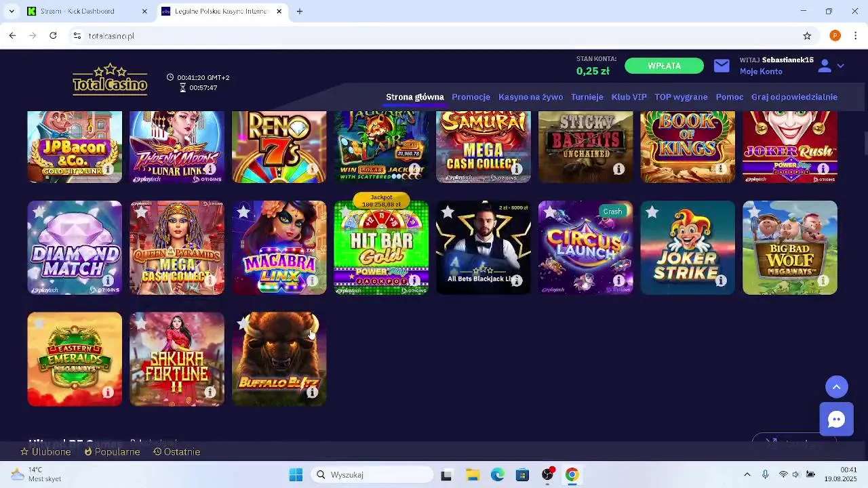This screenshot has height=488, width=868.
Task: Favorite Queen of the Pyramids with star
Action: [141, 213]
